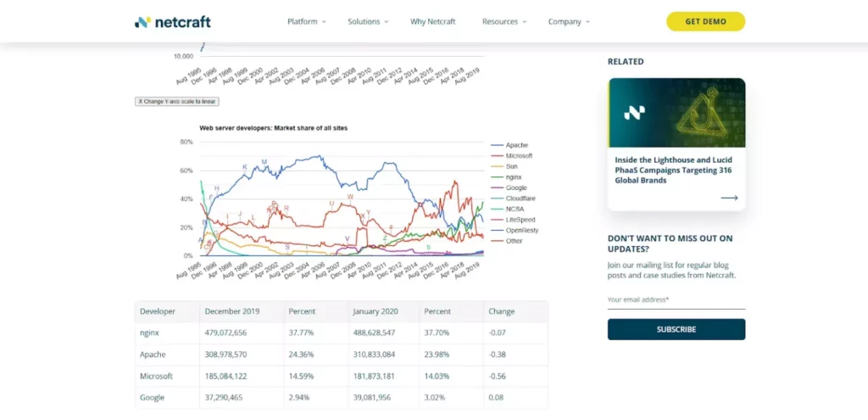Click the OpenResty legend entry
This screenshot has height=420, width=868.
tap(521, 230)
